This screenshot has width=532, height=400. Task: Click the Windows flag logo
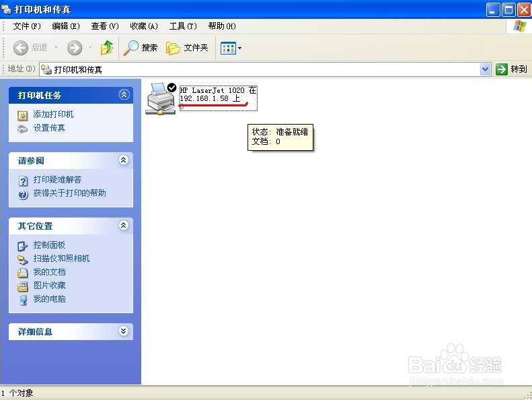click(519, 26)
